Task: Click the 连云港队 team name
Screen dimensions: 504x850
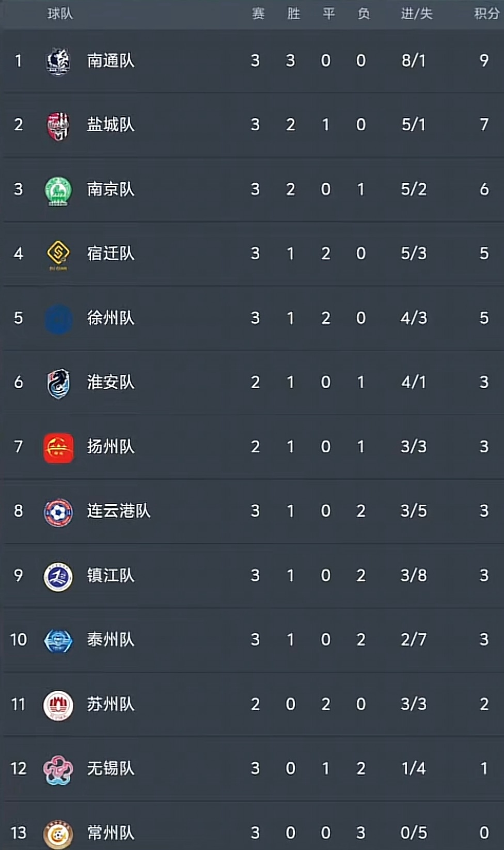Action: [x=119, y=511]
